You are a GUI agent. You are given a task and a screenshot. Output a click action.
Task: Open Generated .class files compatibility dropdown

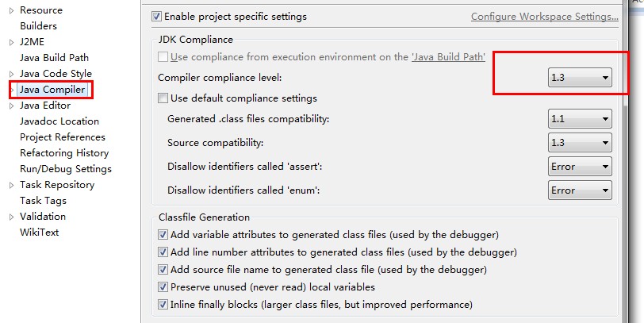tap(580, 119)
